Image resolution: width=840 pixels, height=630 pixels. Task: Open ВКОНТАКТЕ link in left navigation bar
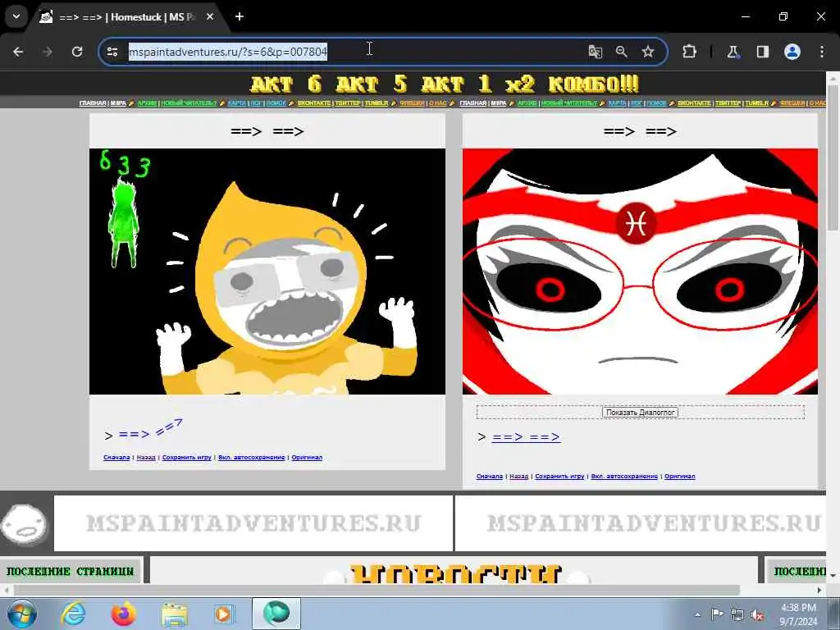(x=314, y=103)
